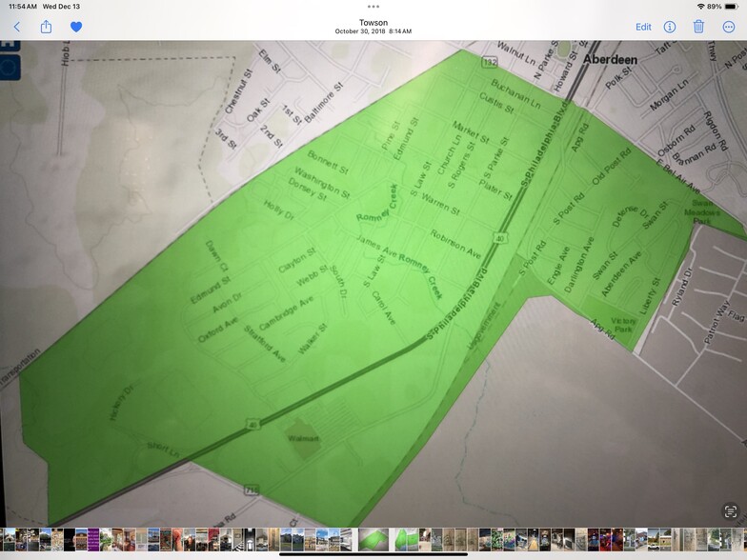The image size is (747, 560).
Task: Open the Share sheet for this photo
Action: (x=46, y=27)
